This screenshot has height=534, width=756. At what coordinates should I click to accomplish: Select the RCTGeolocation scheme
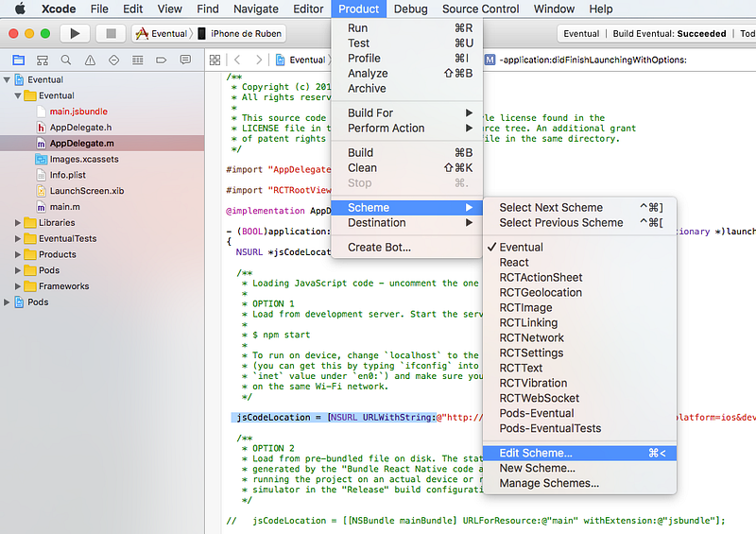[579, 292]
